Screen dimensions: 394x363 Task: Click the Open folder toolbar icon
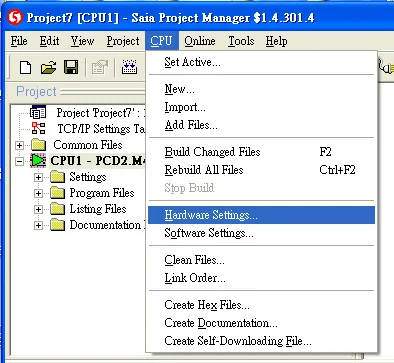(48, 68)
